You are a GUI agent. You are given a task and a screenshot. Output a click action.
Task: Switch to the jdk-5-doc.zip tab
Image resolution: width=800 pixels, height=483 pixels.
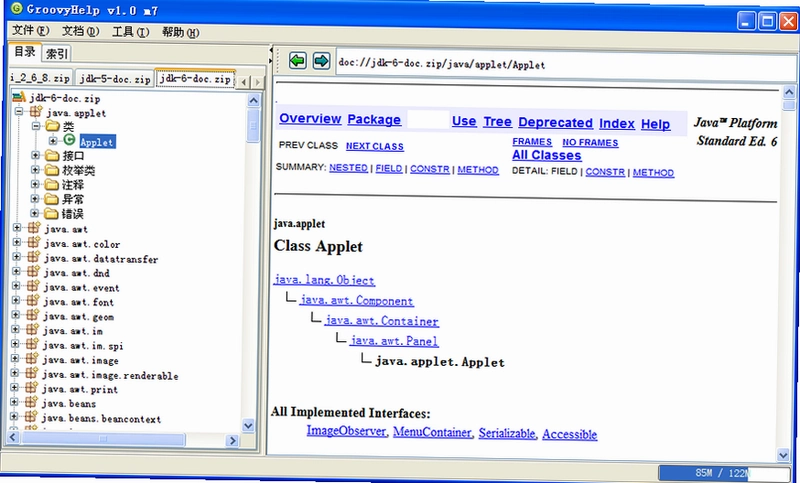click(x=115, y=79)
